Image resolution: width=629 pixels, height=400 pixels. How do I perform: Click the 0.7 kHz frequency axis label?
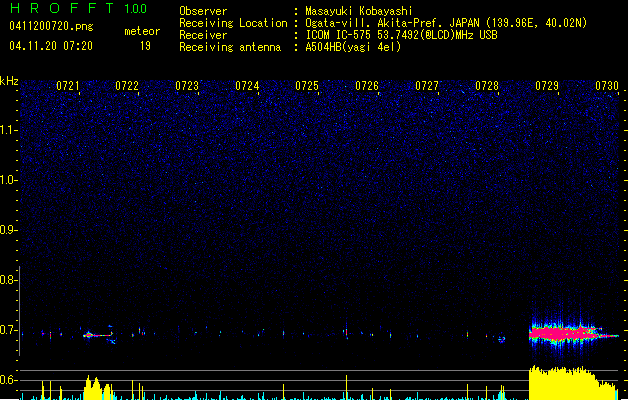tap(8, 330)
